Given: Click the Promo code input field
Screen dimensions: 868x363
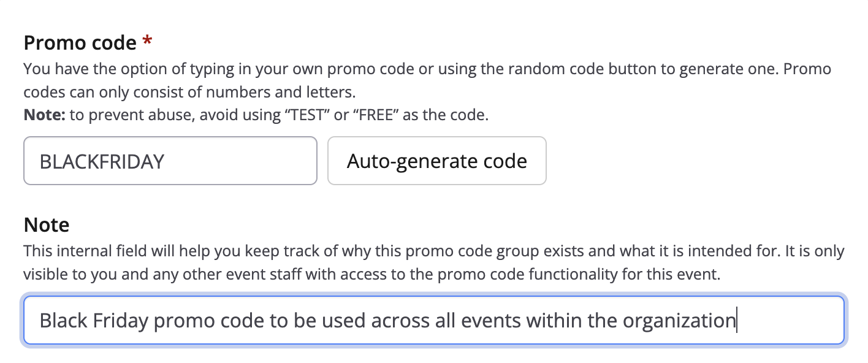Looking at the screenshot, I should point(170,161).
